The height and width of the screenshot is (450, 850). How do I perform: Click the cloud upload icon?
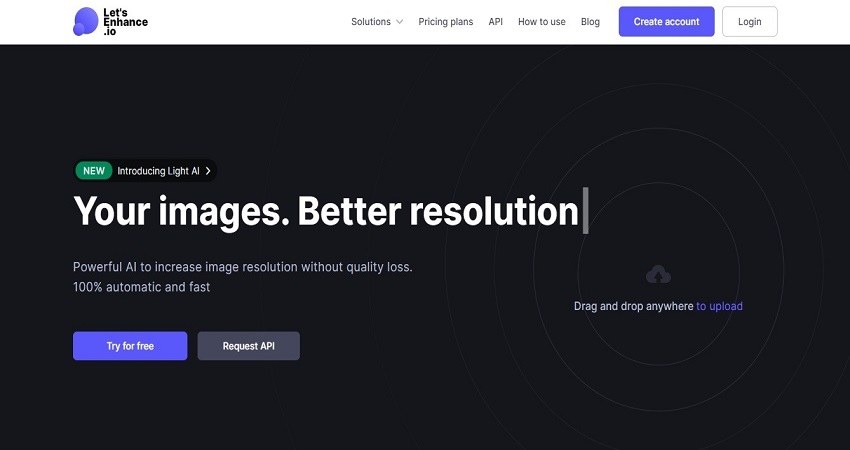658,275
